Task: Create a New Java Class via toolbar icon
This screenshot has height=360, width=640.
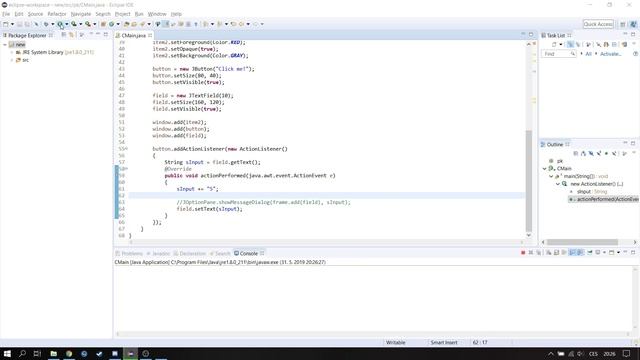Action: (111, 24)
